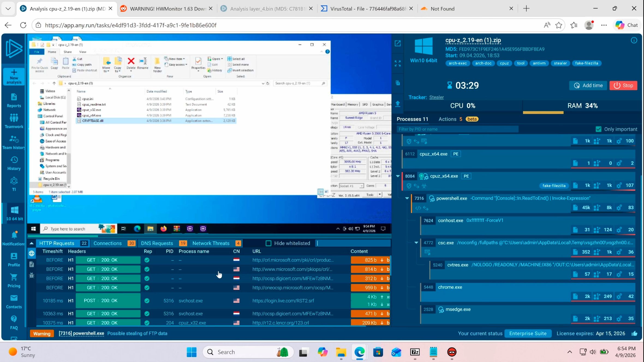The width and height of the screenshot is (644, 362).
Task: Collapse the csc.exe 4772 process node
Action: click(416, 243)
